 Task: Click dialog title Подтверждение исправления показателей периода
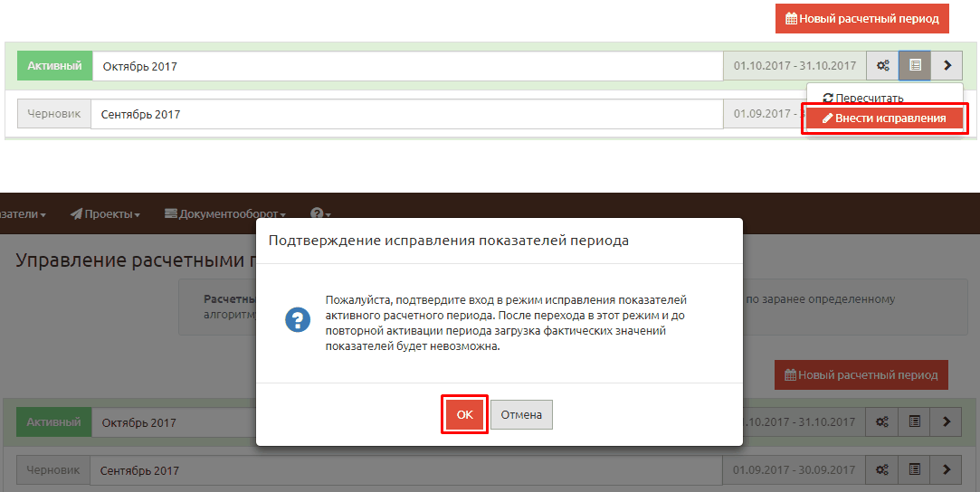(448, 241)
